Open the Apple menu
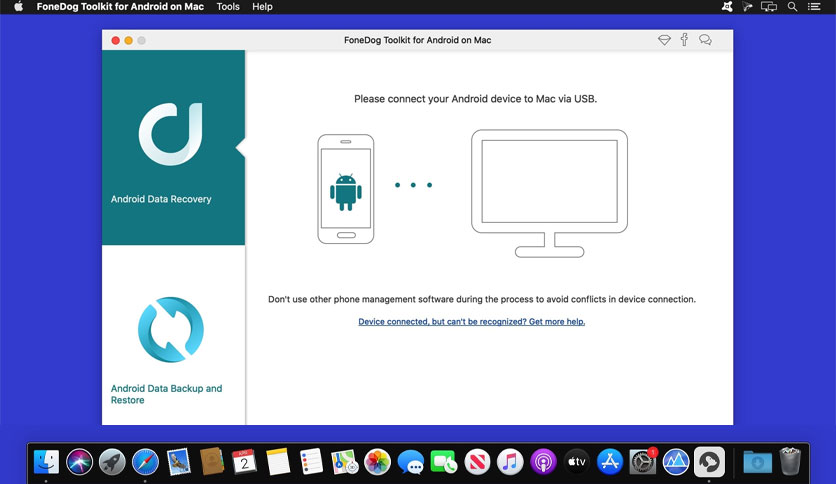 coord(18,6)
